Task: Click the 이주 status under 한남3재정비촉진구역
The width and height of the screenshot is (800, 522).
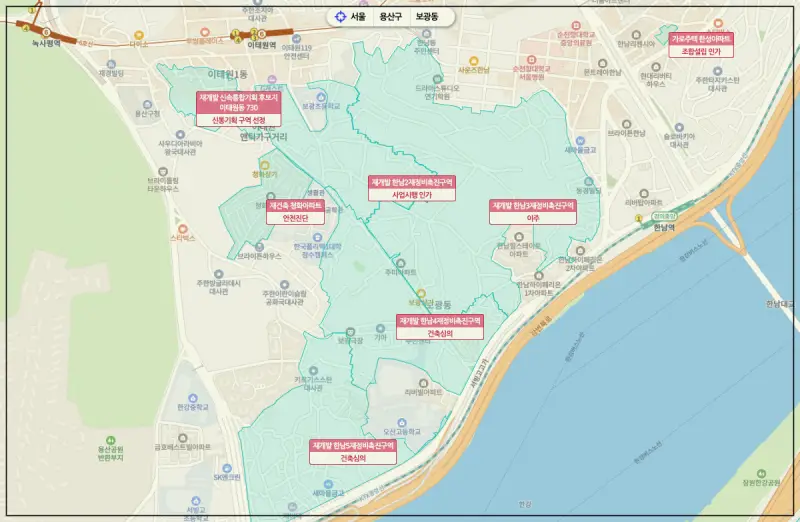Action: [x=533, y=218]
